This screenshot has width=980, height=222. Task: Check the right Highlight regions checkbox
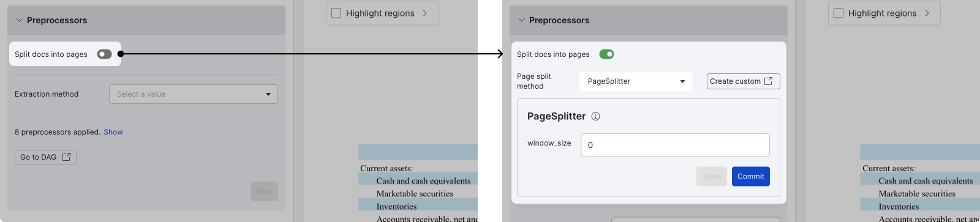point(839,13)
